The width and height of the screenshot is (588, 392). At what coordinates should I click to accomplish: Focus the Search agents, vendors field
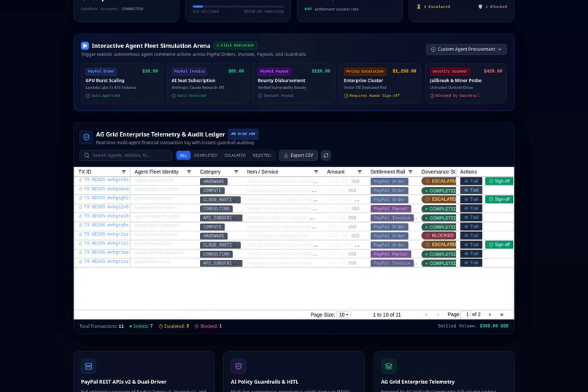tap(126, 155)
